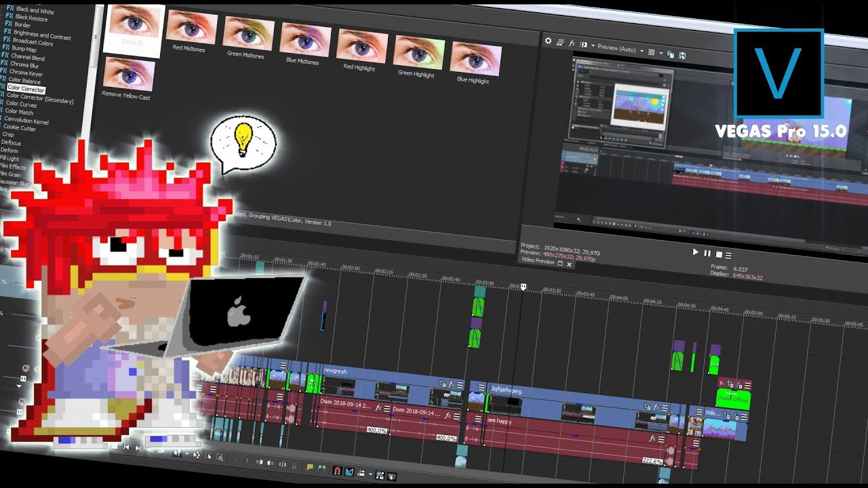Open Video Output FX in preview toolbar
Viewport: 868px width, 488px height.
click(x=572, y=44)
